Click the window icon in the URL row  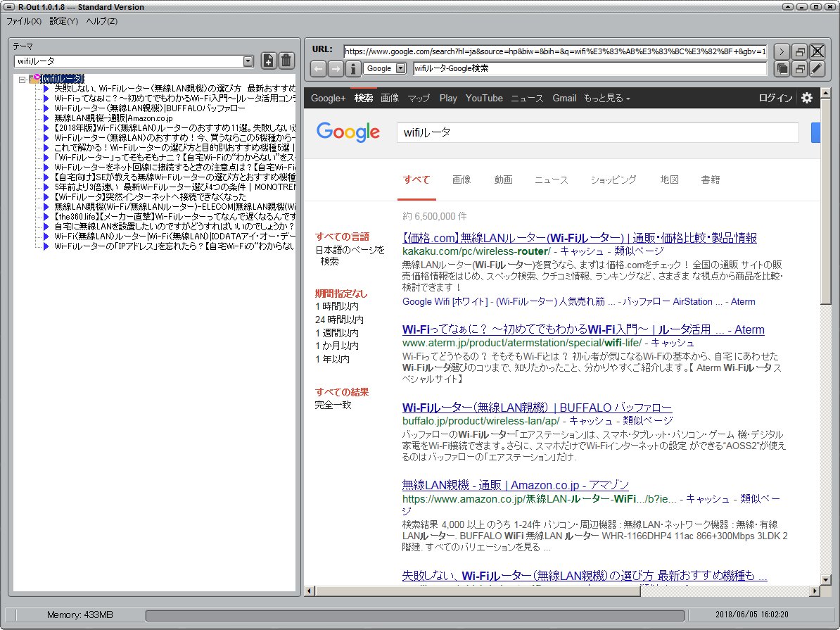800,51
